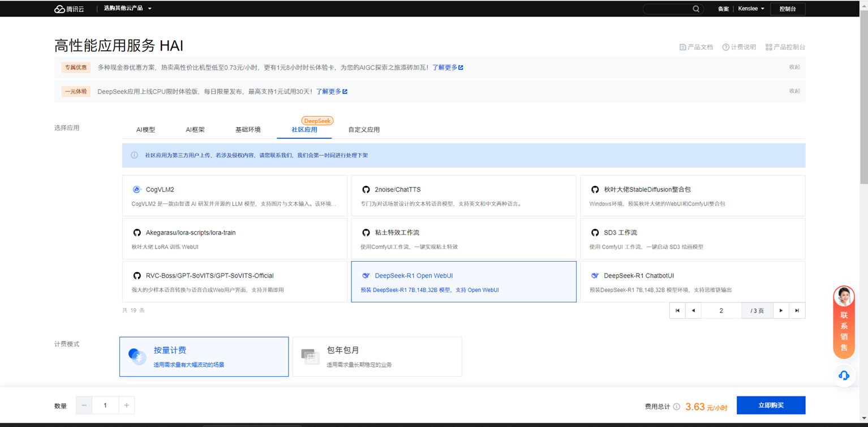
Task: Click the search magnifier icon in header
Action: [696, 9]
